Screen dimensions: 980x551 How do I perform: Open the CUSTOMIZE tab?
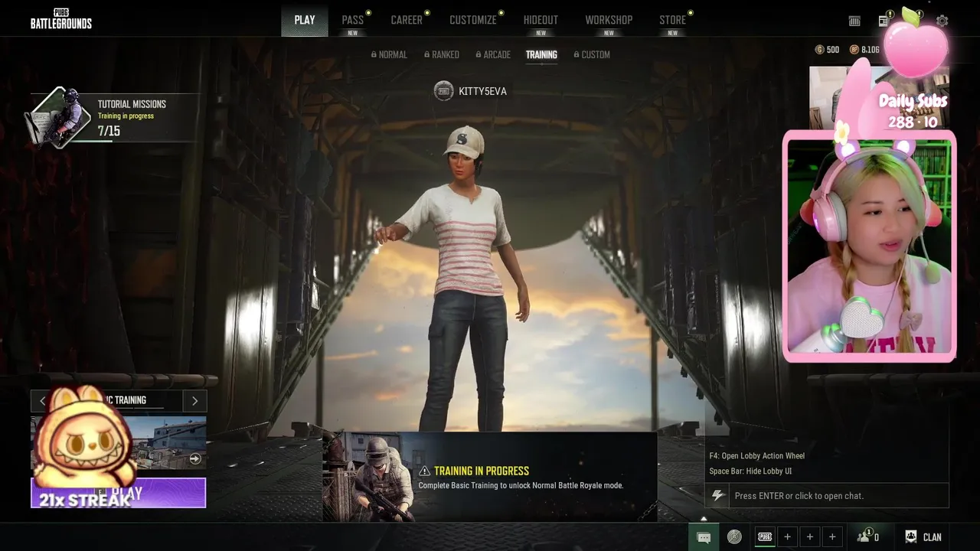click(473, 20)
